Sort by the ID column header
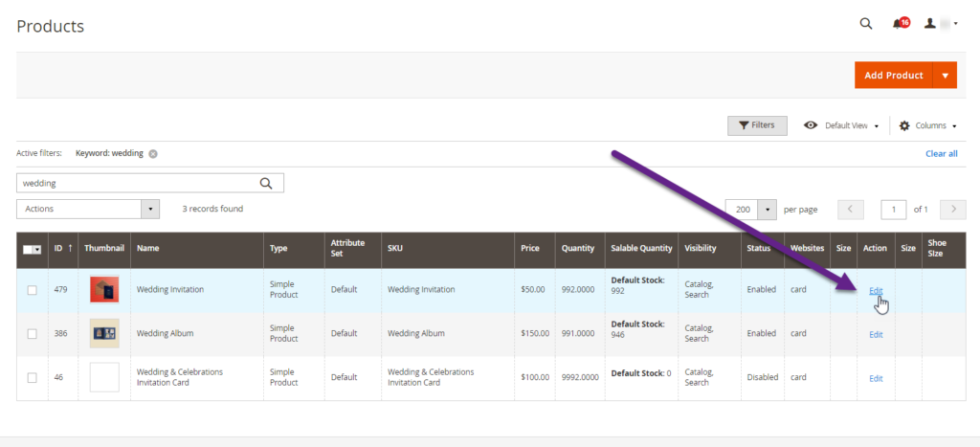Screen dimensions: 980x447 point(63,249)
